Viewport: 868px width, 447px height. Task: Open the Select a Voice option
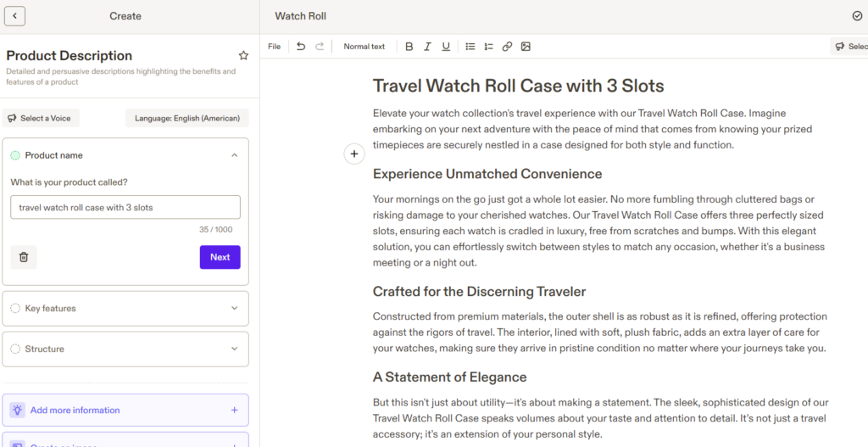point(41,118)
